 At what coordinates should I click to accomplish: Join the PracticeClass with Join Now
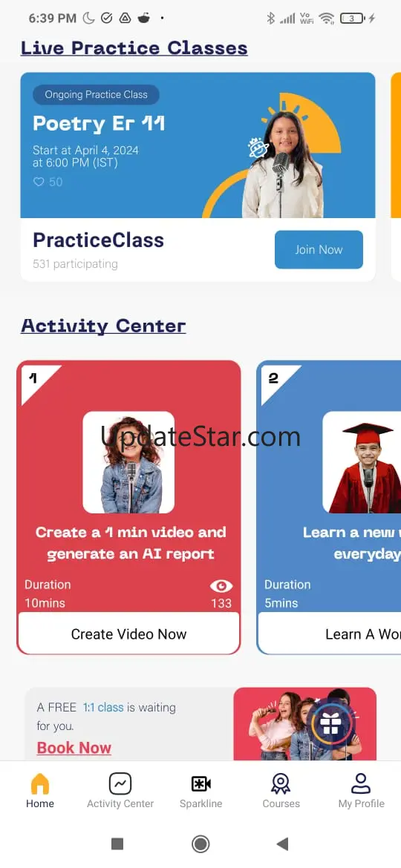[x=319, y=250]
